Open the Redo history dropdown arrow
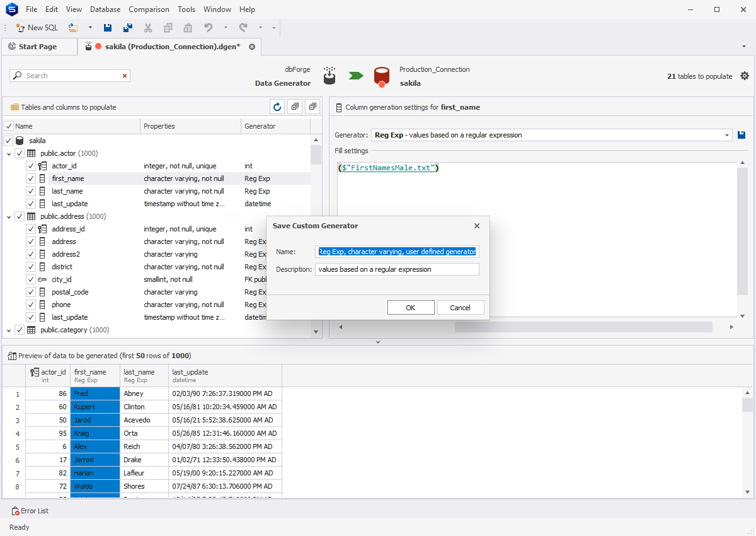 260,28
